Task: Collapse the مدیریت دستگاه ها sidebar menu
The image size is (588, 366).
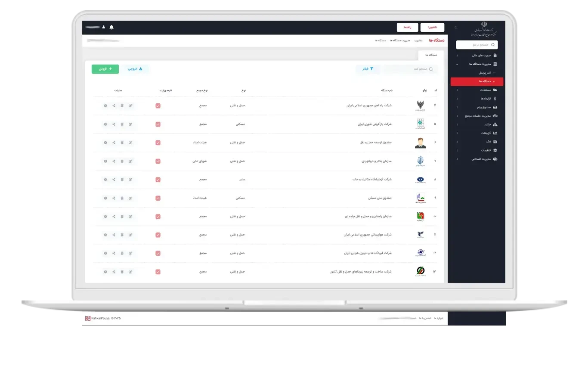Action: coord(478,64)
